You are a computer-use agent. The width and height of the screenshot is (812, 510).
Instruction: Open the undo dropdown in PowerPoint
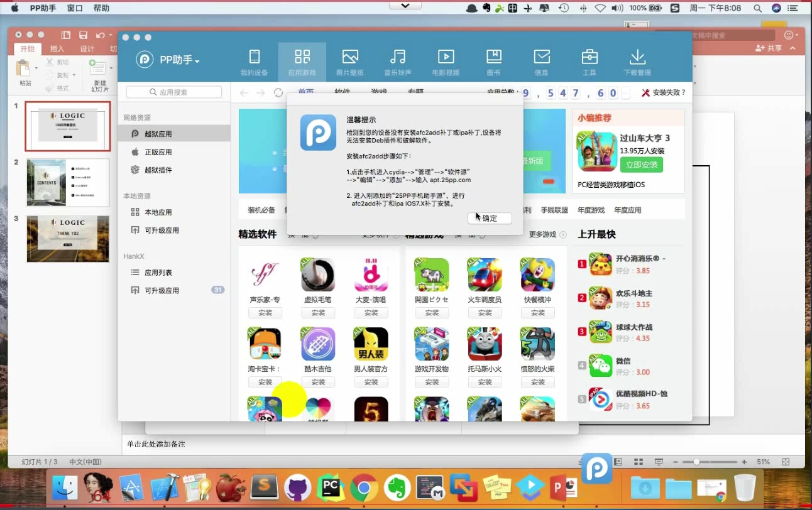click(x=111, y=35)
